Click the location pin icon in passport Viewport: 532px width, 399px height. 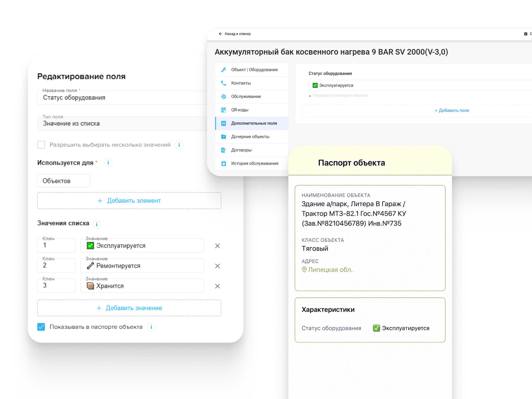(x=304, y=269)
